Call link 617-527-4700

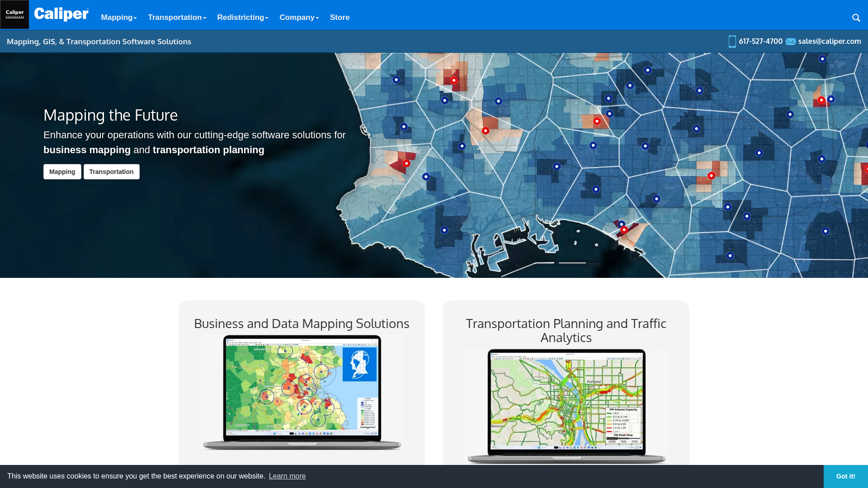tap(760, 41)
